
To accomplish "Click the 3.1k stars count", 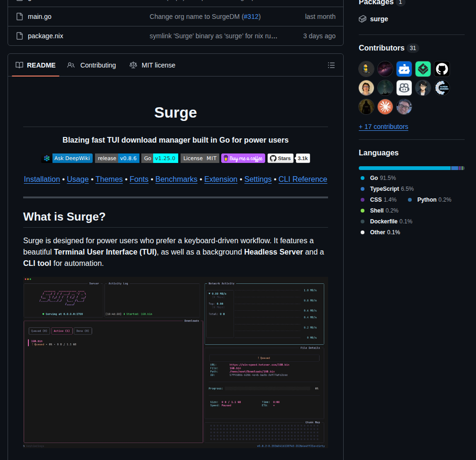I will (303, 158).
